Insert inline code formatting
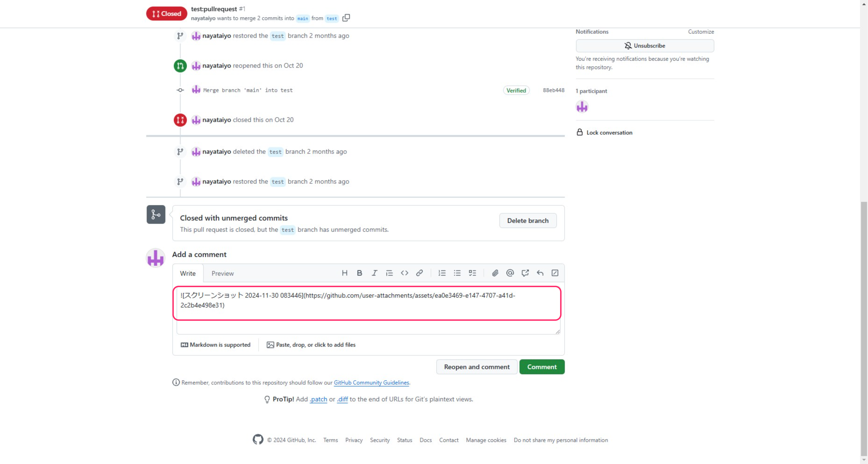868x464 pixels. pyautogui.click(x=404, y=273)
